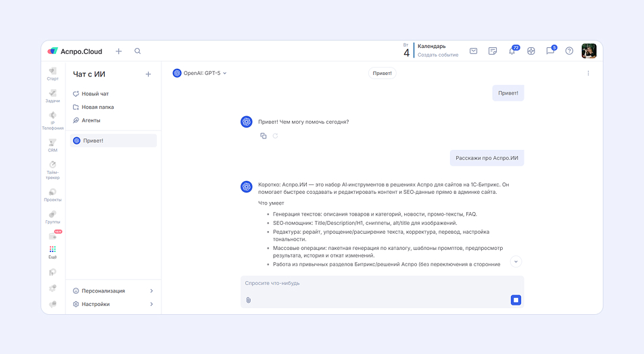Jump to bottom with the down-arrow button
The height and width of the screenshot is (354, 644).
516,261
